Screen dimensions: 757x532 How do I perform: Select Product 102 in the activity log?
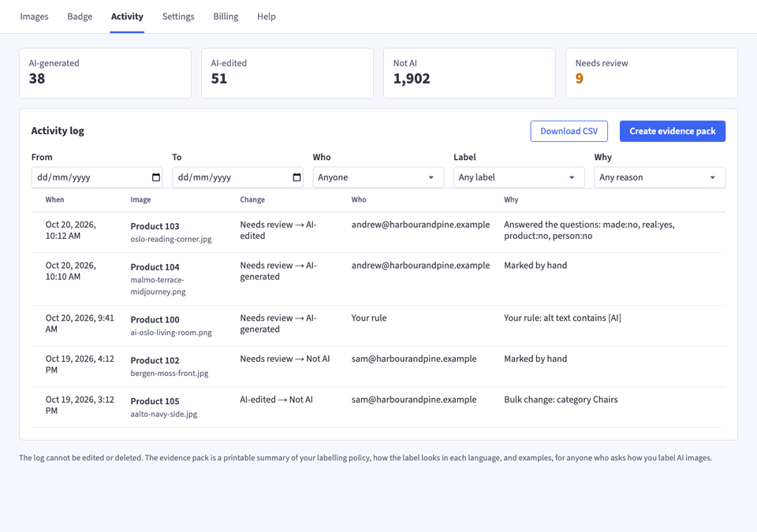[155, 361]
